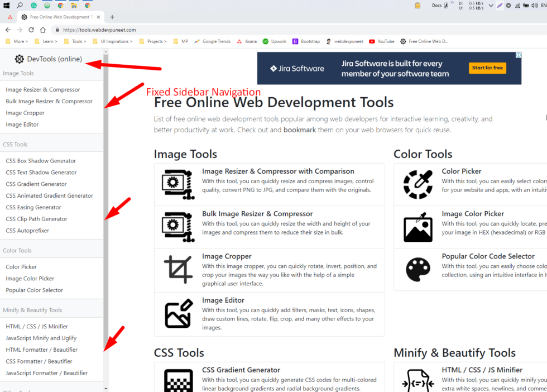Select the Image Cropper crop icon
547x392 pixels.
pos(178,268)
